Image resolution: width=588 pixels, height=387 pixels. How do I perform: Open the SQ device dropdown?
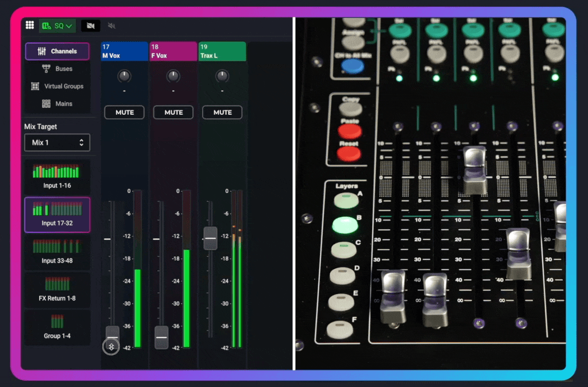point(57,25)
